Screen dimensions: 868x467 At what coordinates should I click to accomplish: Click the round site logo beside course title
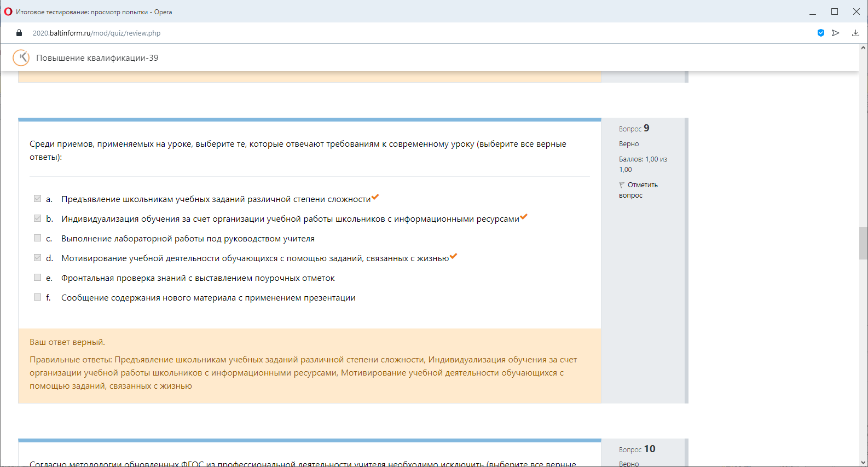(x=21, y=57)
